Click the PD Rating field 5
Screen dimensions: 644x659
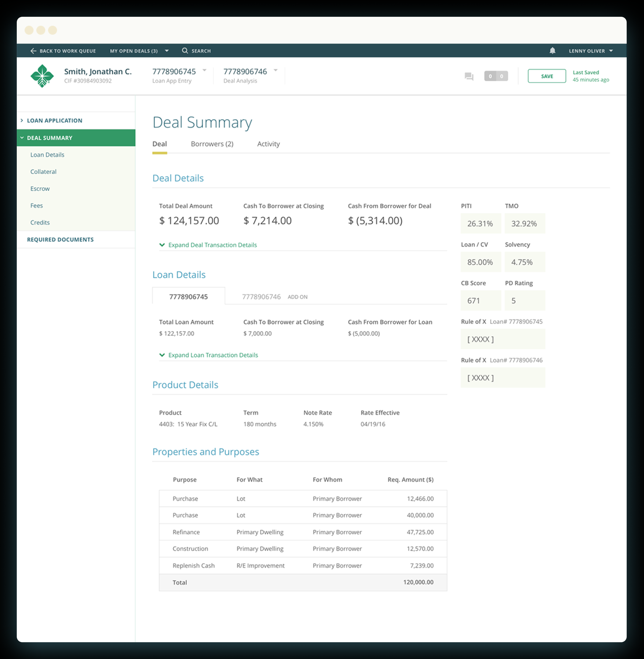(525, 301)
